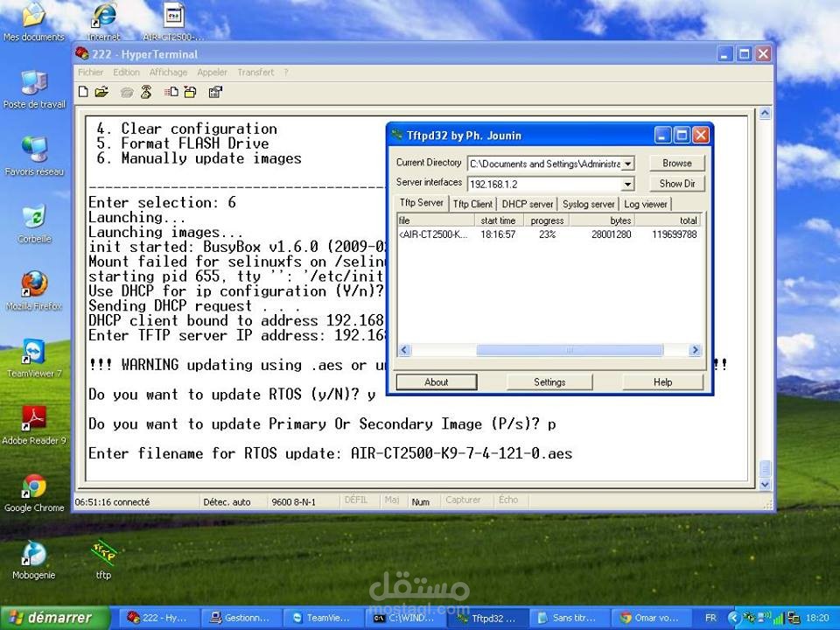Open Favoris réseau desktop icon
Viewport: 840px width, 630px height.
click(34, 157)
